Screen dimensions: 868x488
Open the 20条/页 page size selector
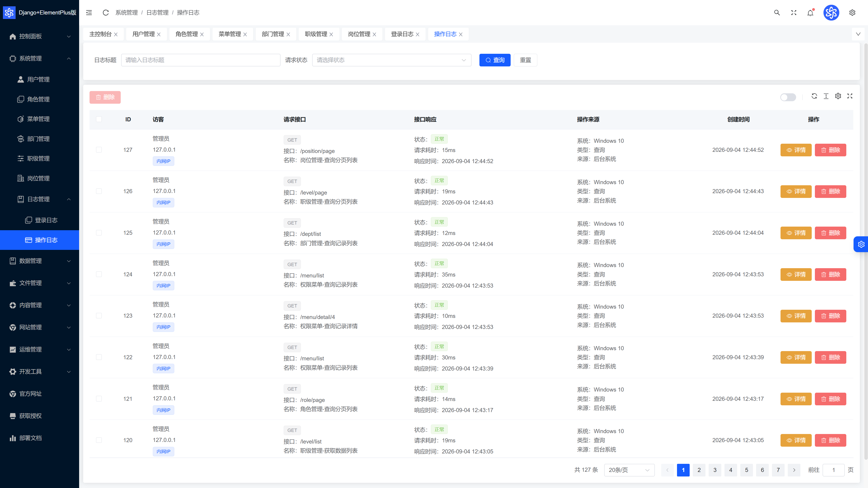[x=629, y=470]
